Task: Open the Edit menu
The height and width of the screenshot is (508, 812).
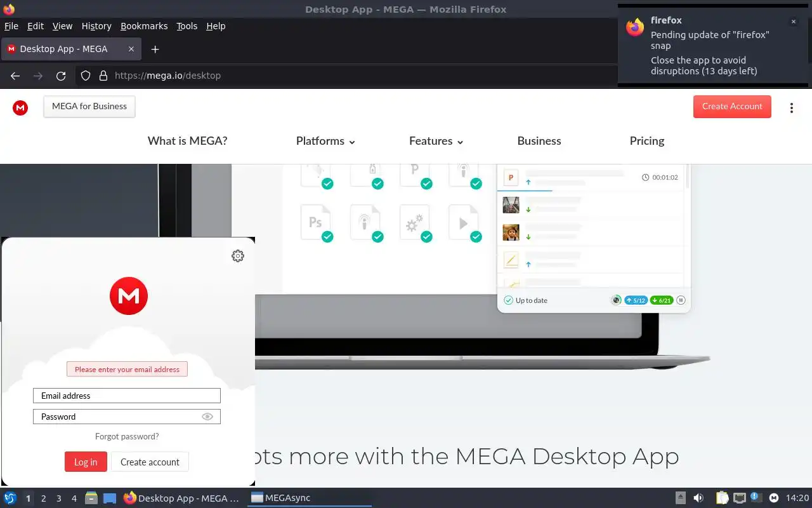Action: (36, 26)
